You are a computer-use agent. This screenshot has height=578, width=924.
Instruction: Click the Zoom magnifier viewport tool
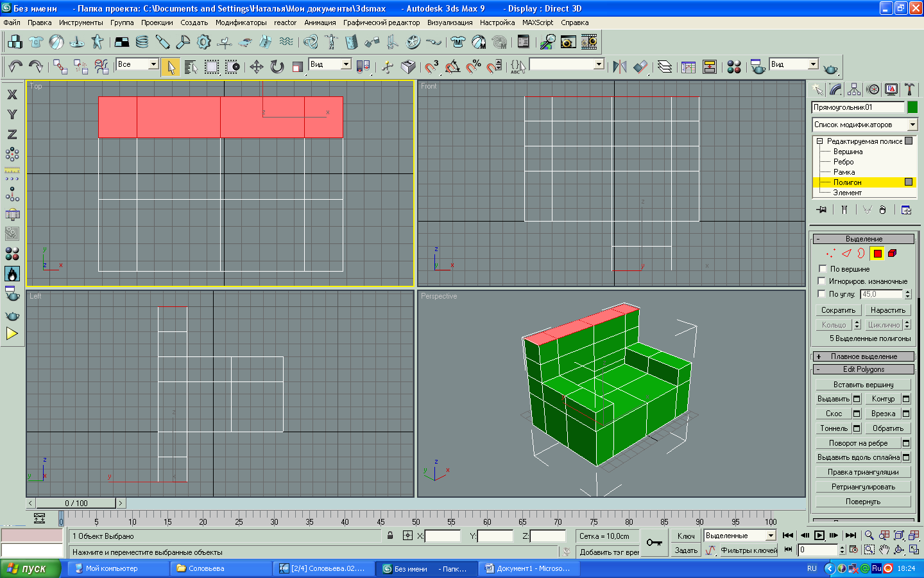(x=869, y=535)
